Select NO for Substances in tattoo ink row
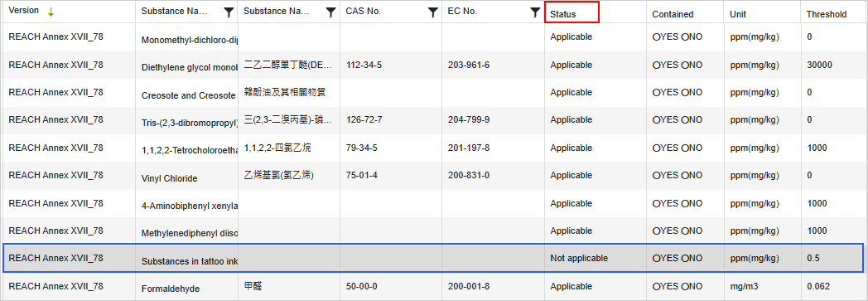 click(x=685, y=259)
